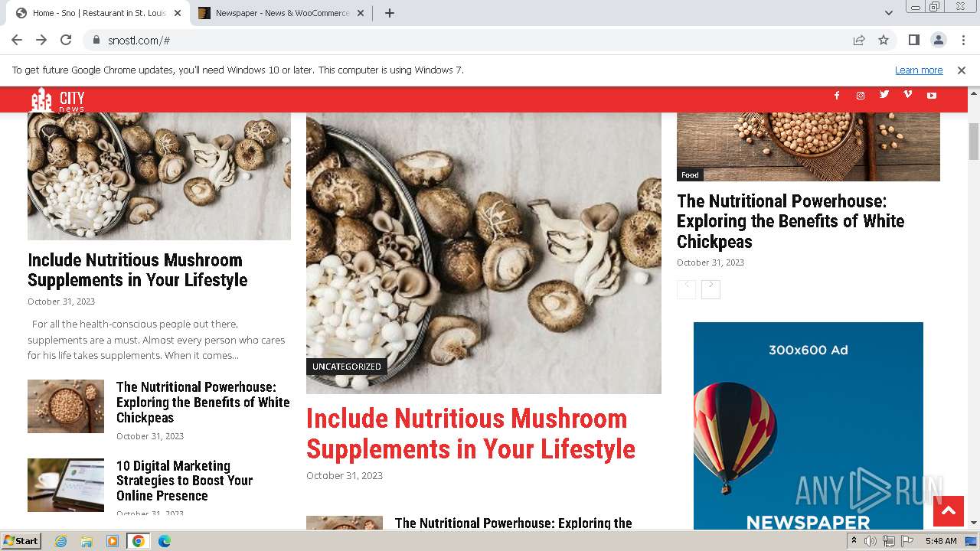Click the sidebar chickpeas bowl image

point(808,147)
